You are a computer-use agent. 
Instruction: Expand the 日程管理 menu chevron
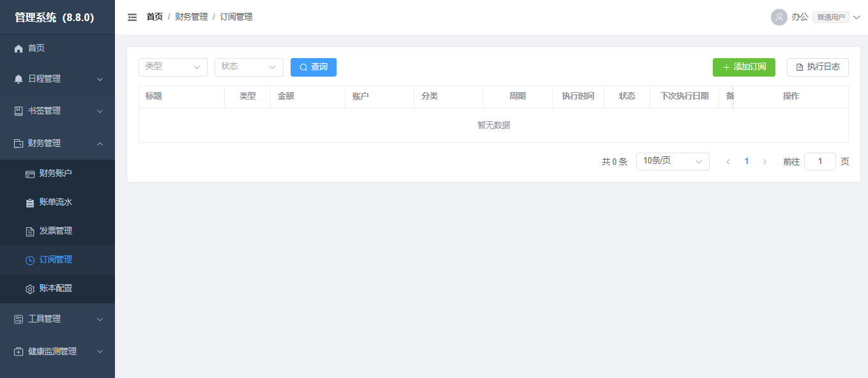tap(100, 79)
